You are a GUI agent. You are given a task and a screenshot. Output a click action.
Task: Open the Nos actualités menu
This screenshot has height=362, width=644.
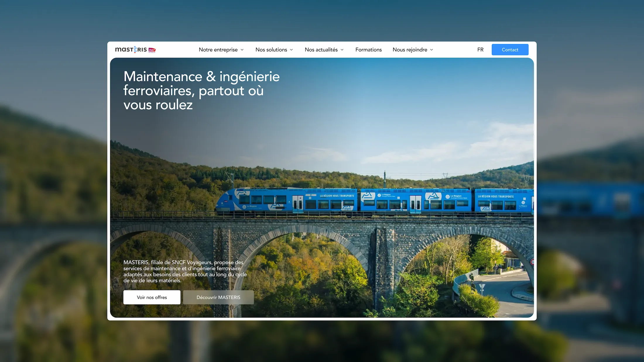321,50
